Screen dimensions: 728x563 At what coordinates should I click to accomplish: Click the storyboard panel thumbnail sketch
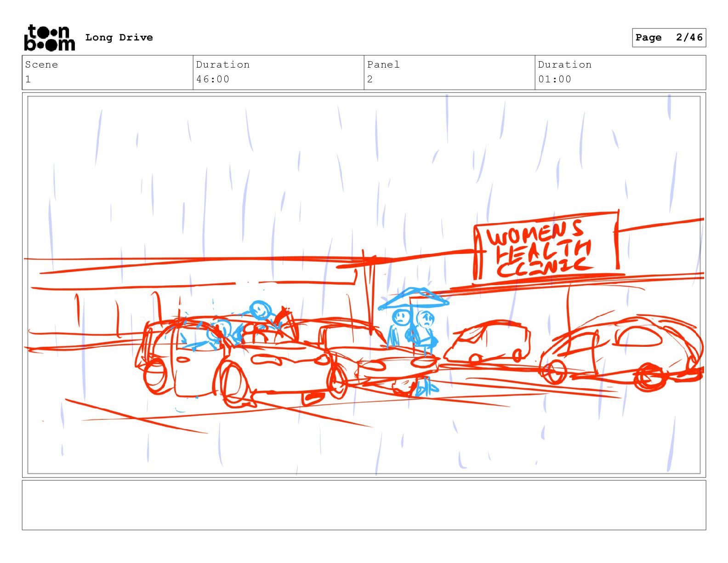coord(364,285)
